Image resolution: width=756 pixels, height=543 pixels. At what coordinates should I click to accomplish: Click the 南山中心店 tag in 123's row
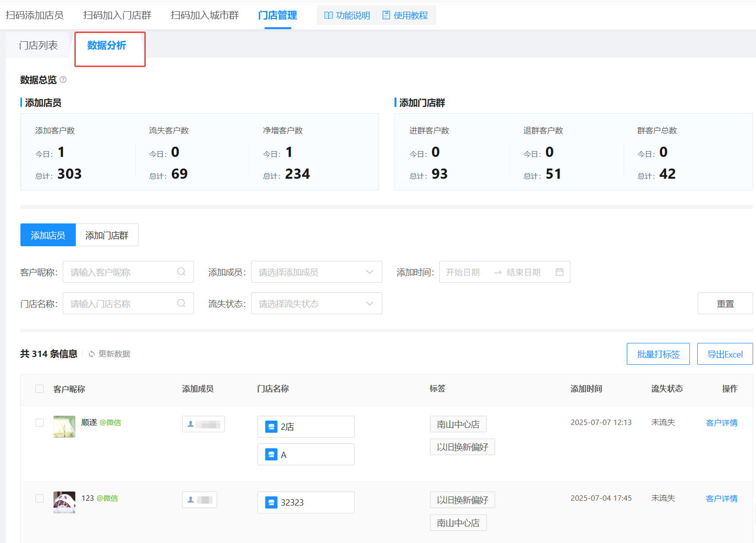(458, 523)
